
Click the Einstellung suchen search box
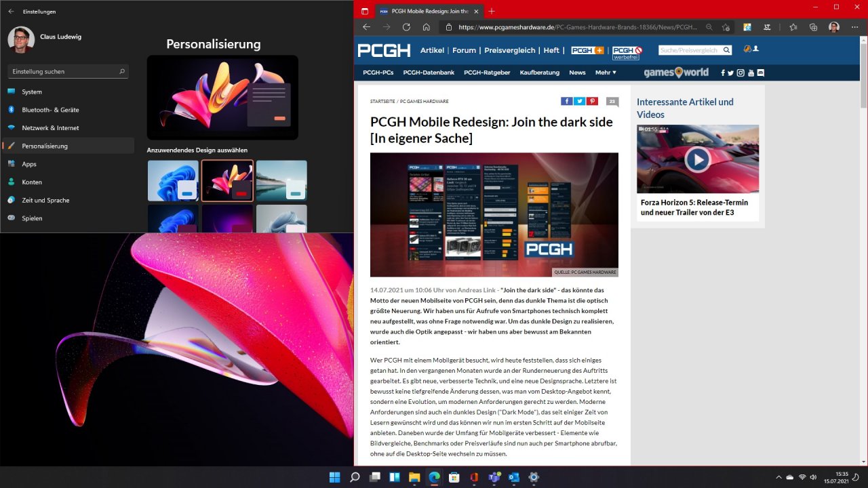coord(68,71)
